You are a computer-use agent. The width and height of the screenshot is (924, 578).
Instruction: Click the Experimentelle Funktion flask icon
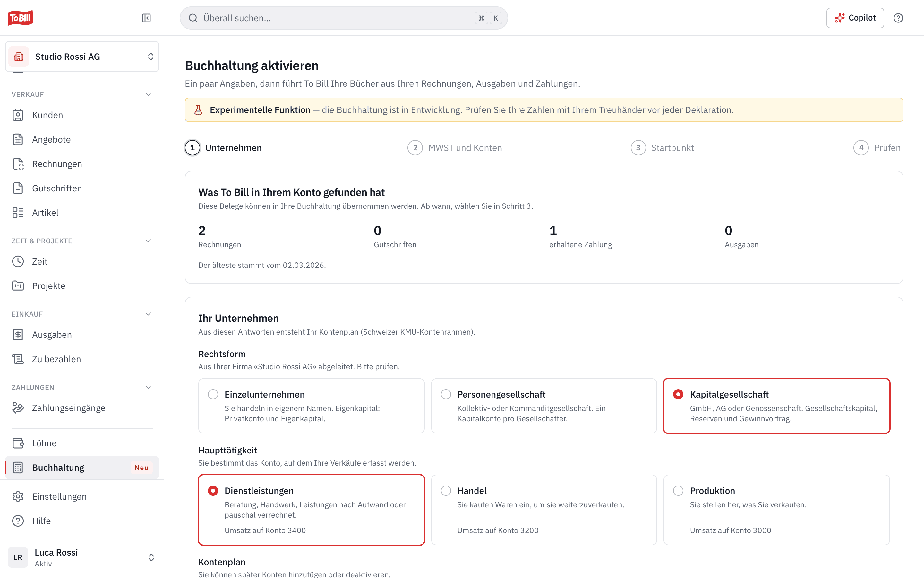pos(198,110)
